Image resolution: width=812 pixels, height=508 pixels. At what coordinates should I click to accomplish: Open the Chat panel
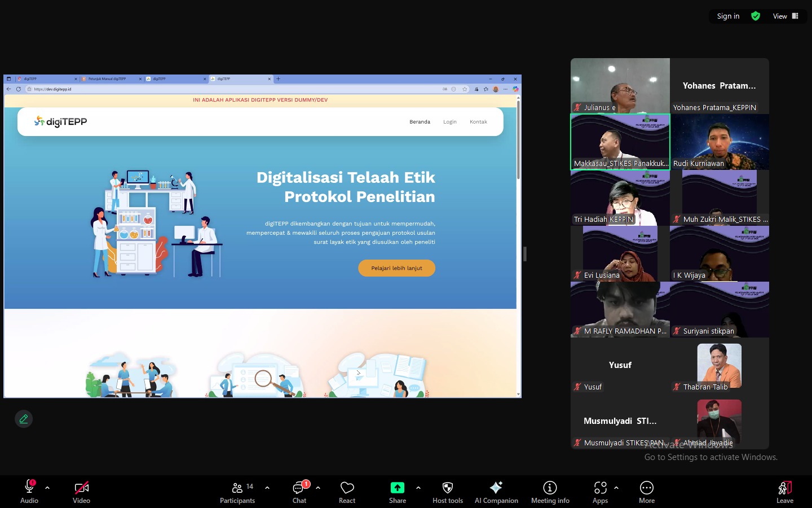[299, 492]
